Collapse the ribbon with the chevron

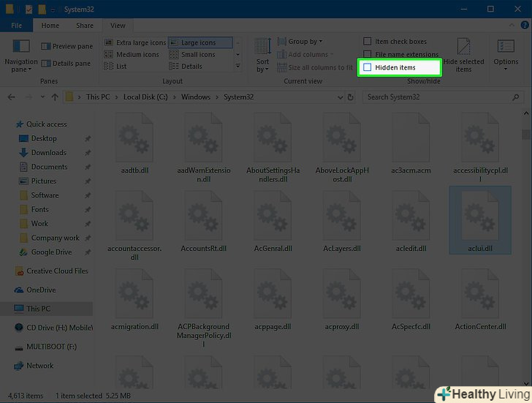point(512,25)
